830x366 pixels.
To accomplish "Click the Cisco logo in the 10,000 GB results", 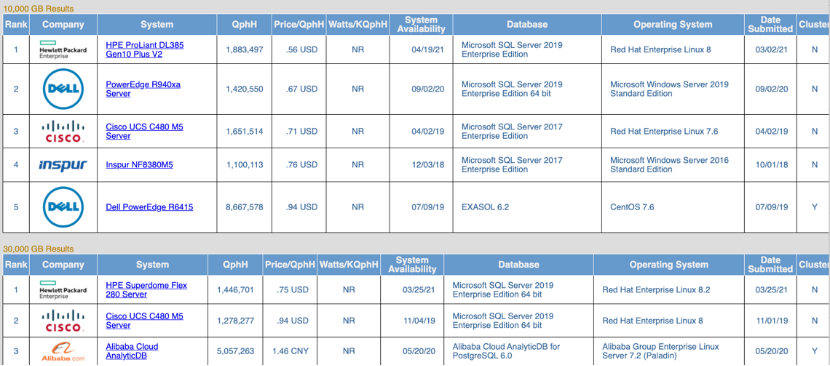I will (x=63, y=131).
